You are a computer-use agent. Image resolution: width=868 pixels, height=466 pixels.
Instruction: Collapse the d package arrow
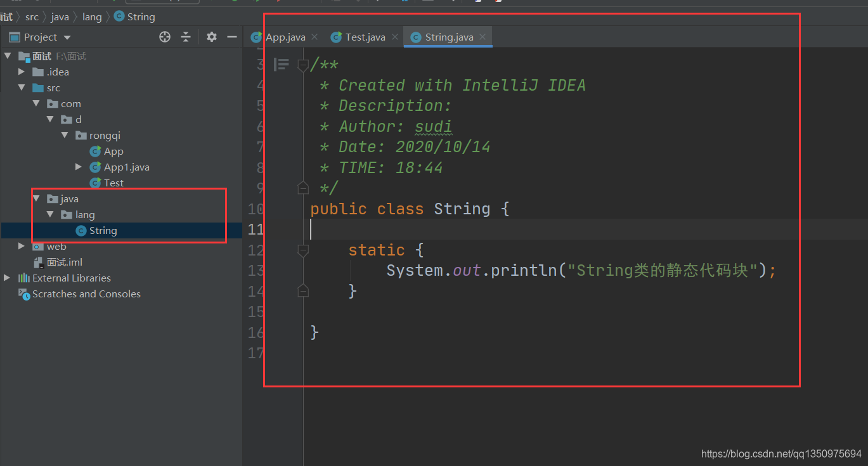(50, 119)
